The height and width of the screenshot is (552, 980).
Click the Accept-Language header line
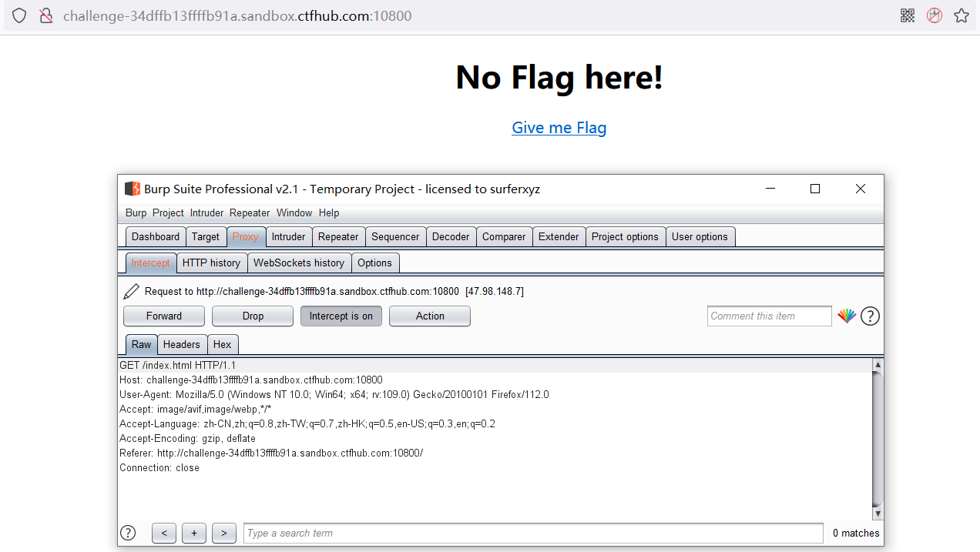point(307,423)
